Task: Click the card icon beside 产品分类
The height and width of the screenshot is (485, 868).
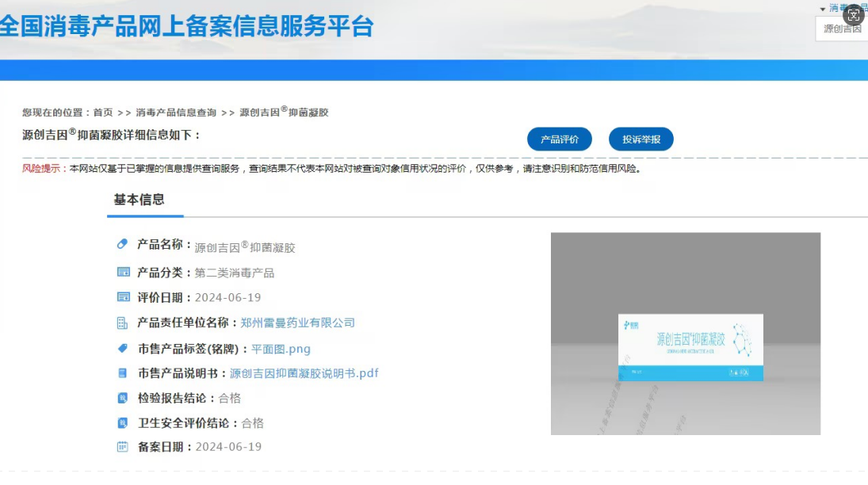Action: 123,273
